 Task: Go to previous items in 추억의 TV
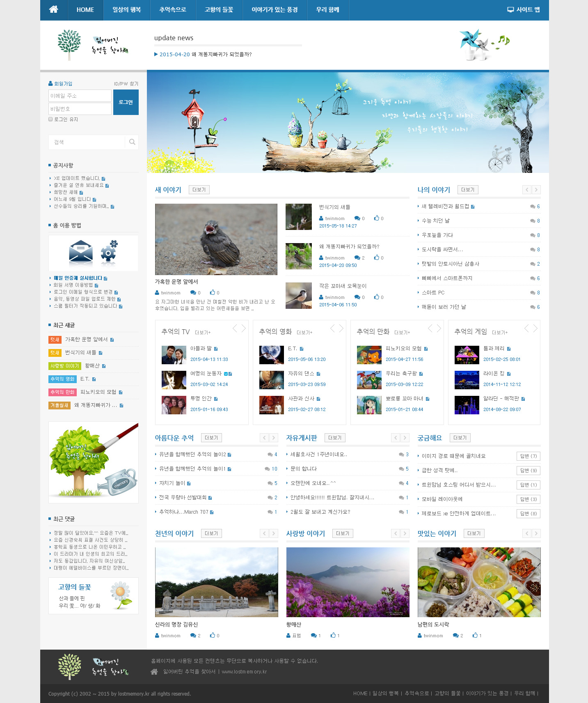[x=235, y=329]
